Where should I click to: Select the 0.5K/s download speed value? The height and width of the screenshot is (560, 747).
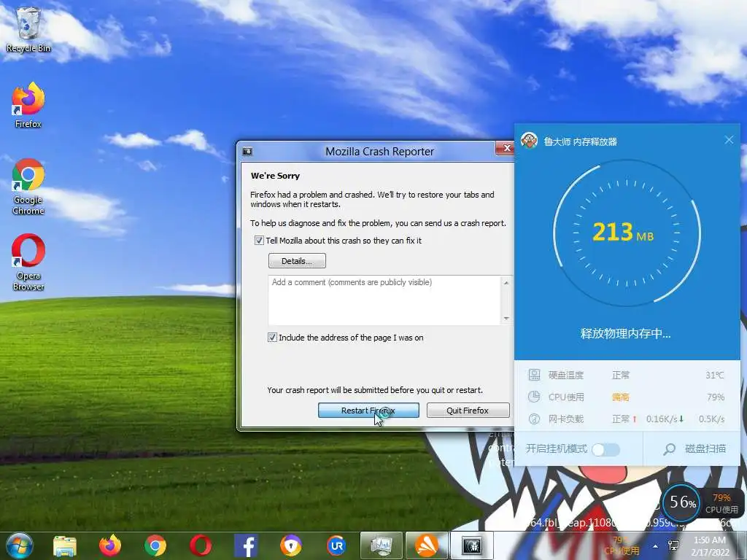tap(711, 419)
